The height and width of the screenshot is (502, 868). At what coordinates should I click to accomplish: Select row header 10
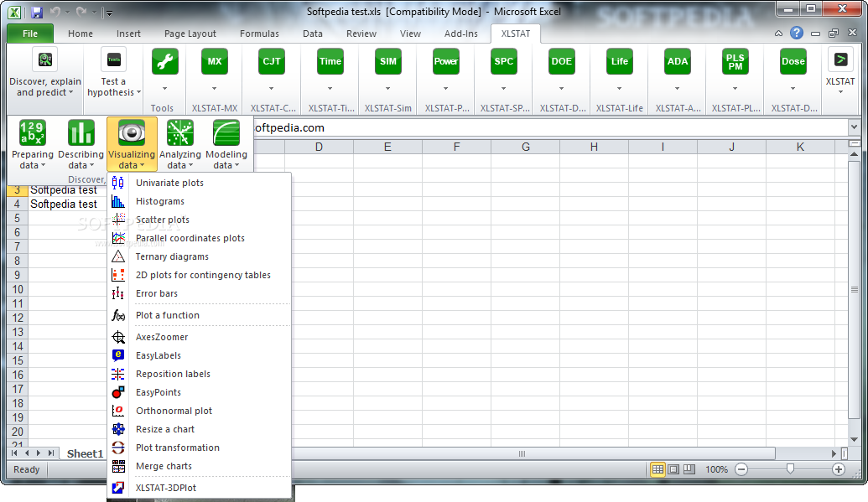(18, 289)
